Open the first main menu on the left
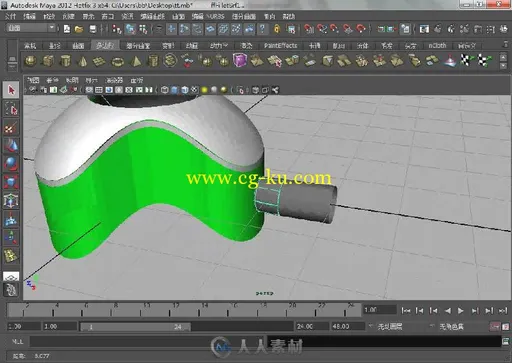 [x=10, y=16]
